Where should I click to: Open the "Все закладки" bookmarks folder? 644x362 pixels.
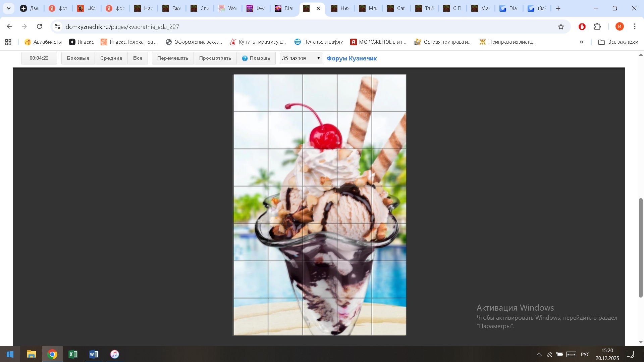pyautogui.click(x=618, y=42)
